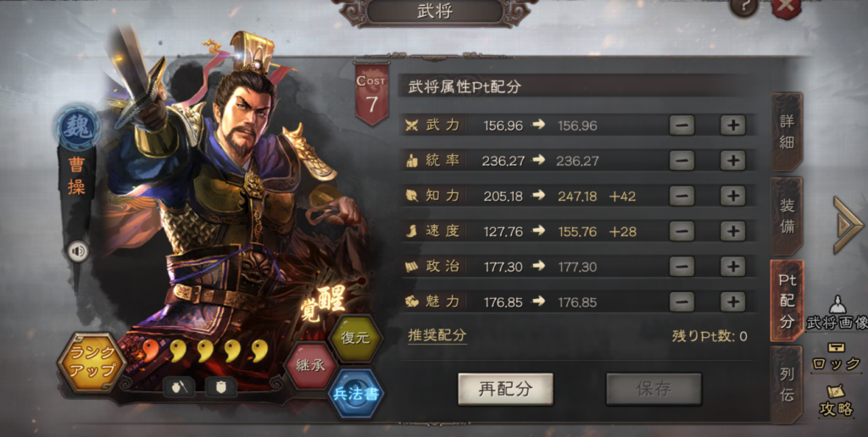This screenshot has height=437, width=868.
Task: Open the help question mark icon
Action: click(x=743, y=7)
